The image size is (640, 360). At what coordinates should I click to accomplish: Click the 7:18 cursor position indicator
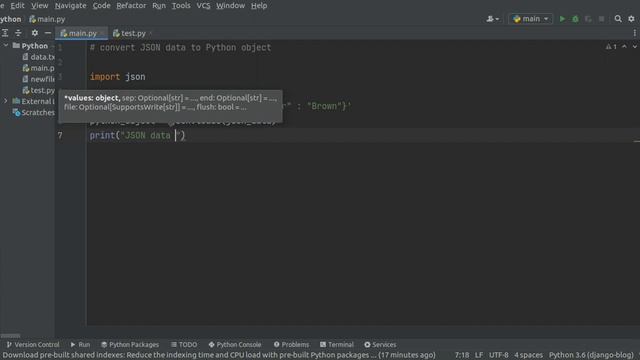tap(462, 355)
